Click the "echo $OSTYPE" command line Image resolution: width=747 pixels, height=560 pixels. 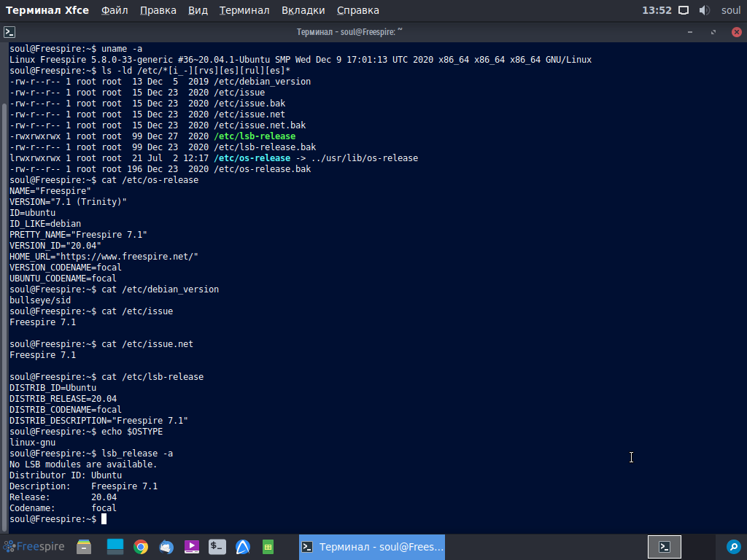pos(86,432)
